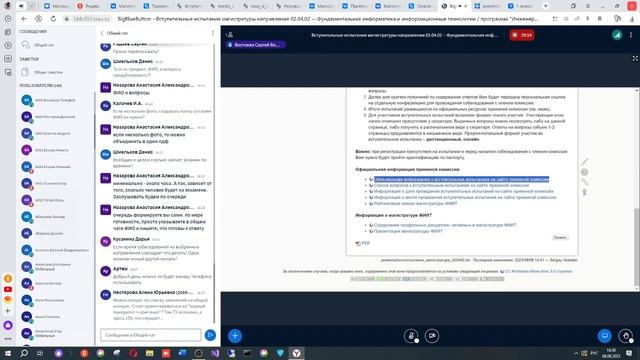Open the blue plus actions button
640x360 pixels.
pos(235,336)
